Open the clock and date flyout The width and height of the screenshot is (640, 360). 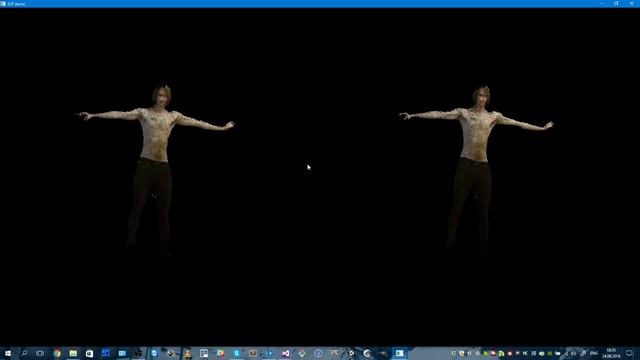tap(611, 353)
